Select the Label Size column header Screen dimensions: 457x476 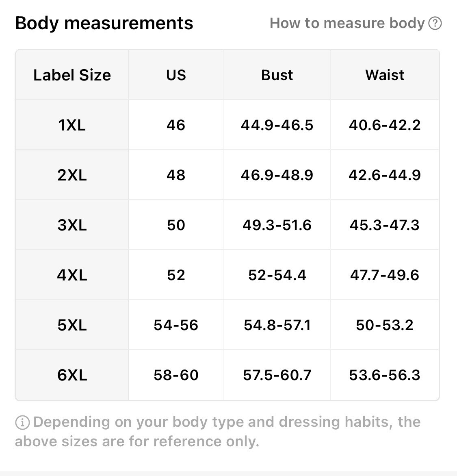[x=72, y=75]
